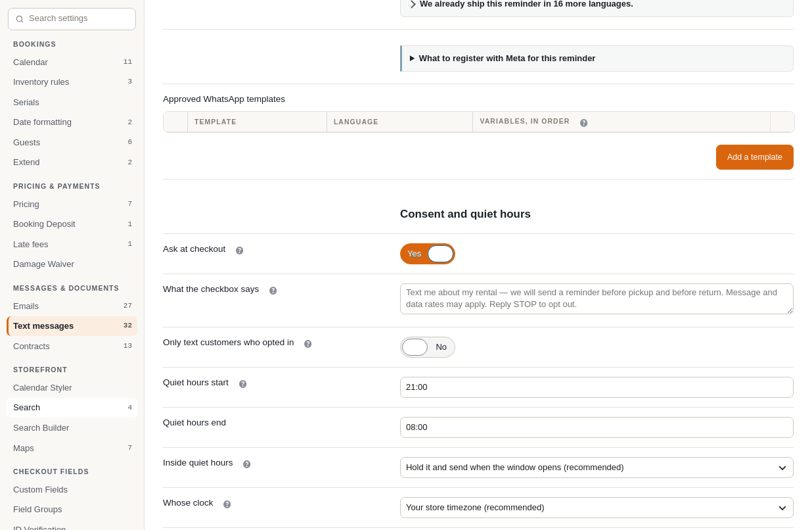Screen dimensions: 812x530
Task: Open help for Only text customers who opted in
Action: [308, 344]
